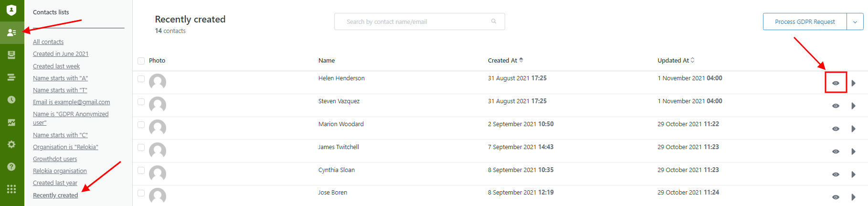Open the reports chart icon in sidebar
Screen dimensions: 868x206
point(11,122)
